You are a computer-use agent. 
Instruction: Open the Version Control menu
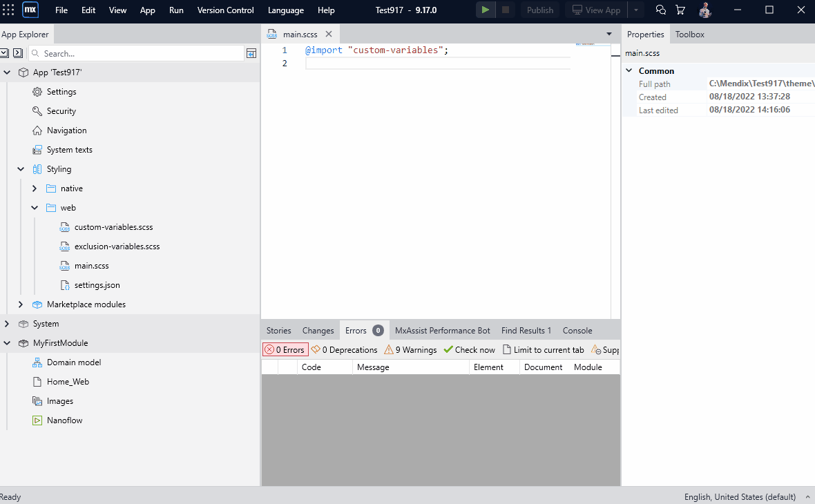pyautogui.click(x=225, y=10)
